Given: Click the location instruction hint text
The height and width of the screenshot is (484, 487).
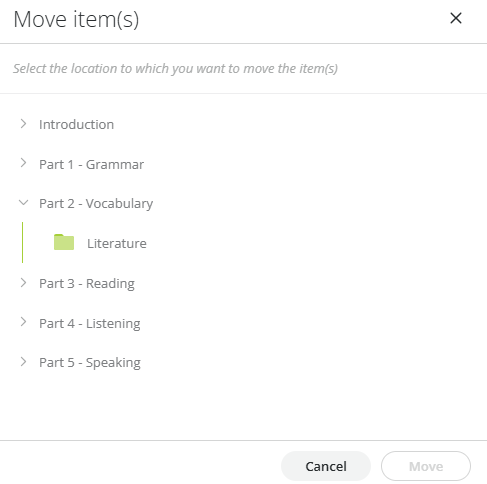Looking at the screenshot, I should coord(175,69).
